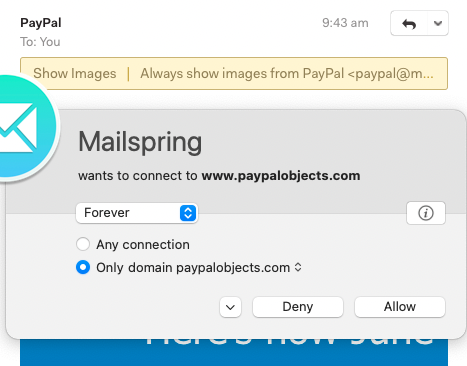Open the Forever duration dropdown
The image size is (467, 366).
tap(137, 213)
